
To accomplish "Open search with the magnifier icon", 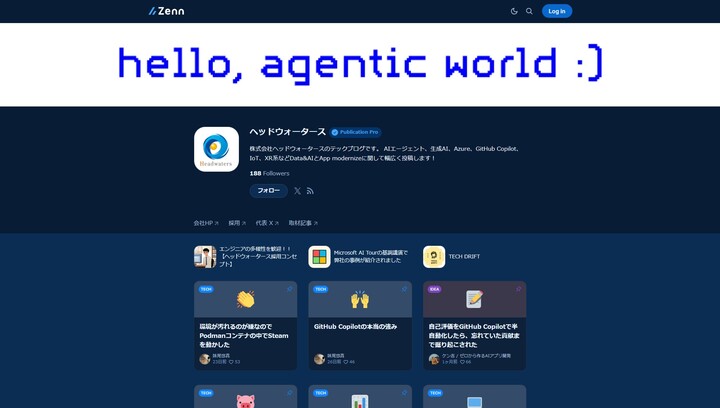I will tap(529, 11).
